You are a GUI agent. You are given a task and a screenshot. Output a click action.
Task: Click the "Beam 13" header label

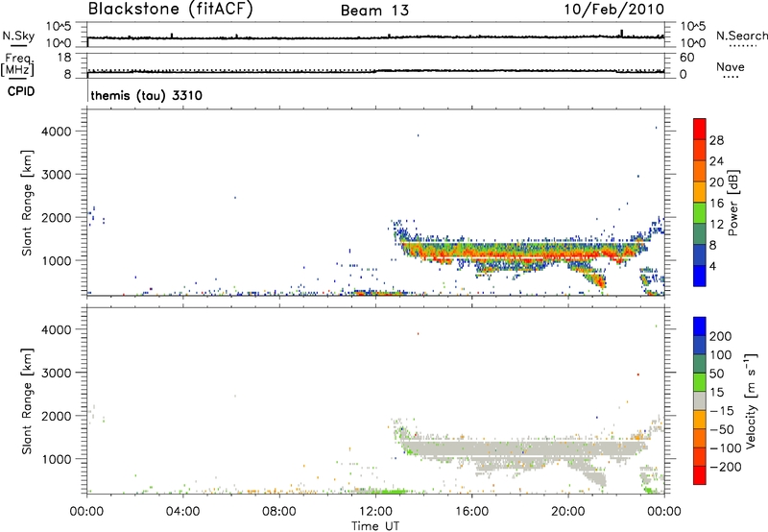pyautogui.click(x=374, y=11)
